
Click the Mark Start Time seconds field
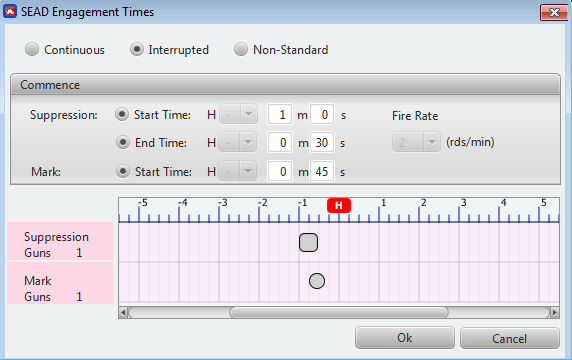point(322,171)
